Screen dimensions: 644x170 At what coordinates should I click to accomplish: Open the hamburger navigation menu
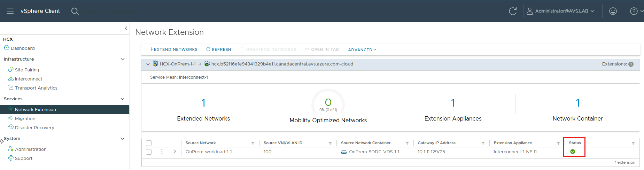(10, 11)
